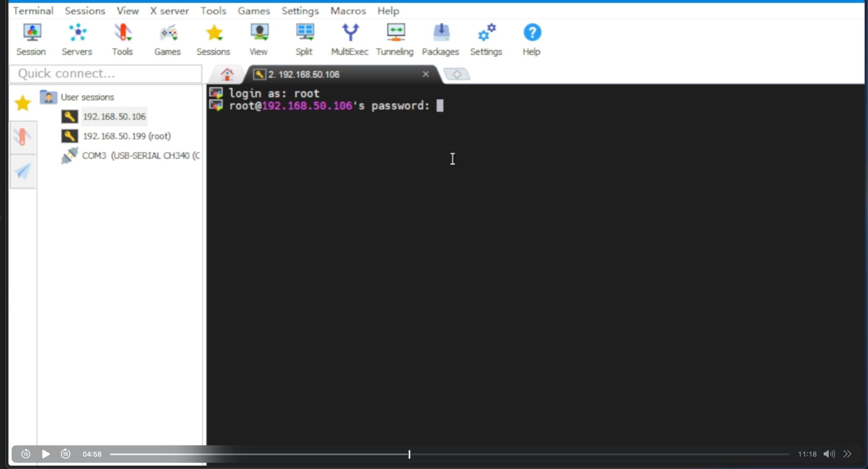868x469 pixels.
Task: Open the X server menu
Action: click(x=169, y=11)
